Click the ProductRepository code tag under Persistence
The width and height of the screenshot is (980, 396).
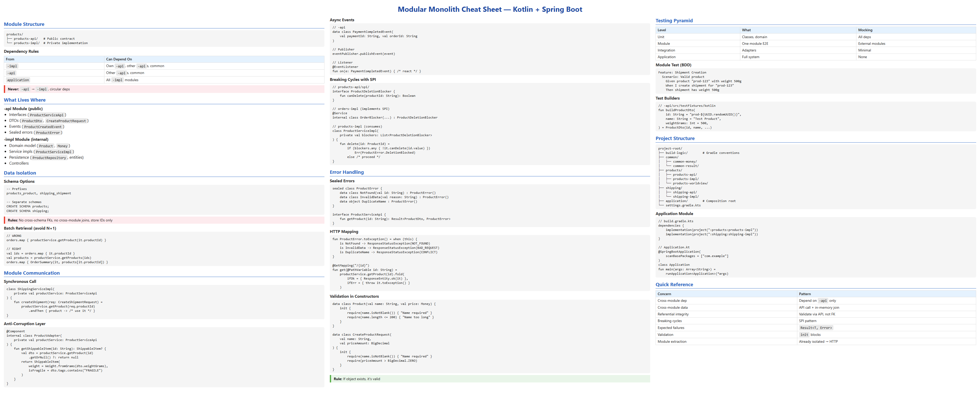click(49, 158)
